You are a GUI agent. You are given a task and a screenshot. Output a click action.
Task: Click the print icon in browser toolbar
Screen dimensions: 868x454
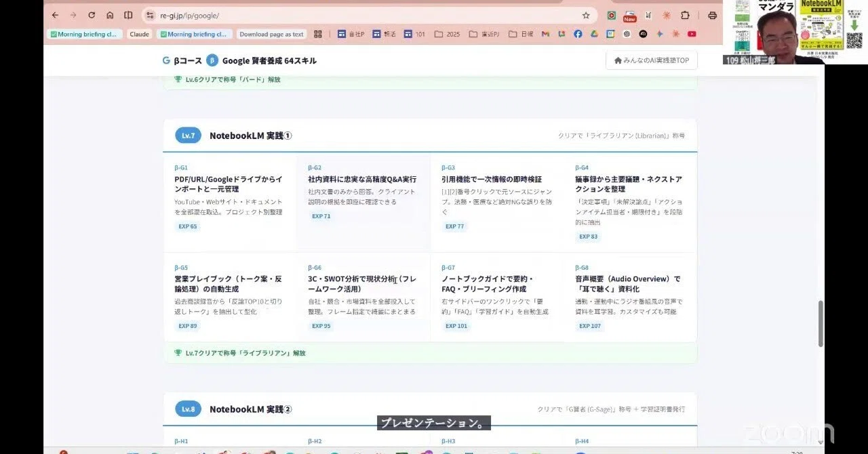(x=712, y=15)
